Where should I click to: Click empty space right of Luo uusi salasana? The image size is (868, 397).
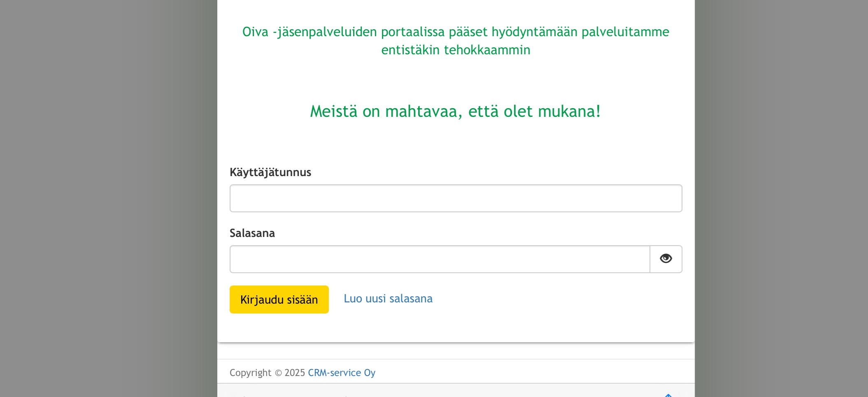(x=556, y=299)
